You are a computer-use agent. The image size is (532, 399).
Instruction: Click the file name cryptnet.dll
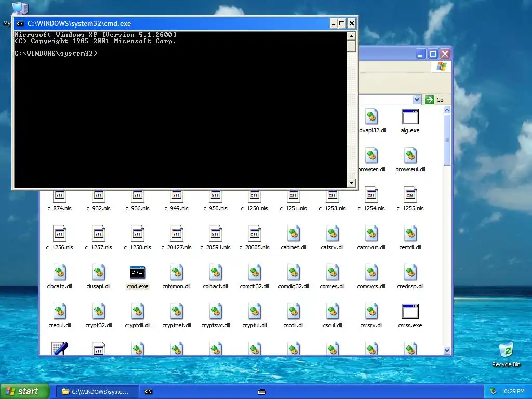point(177,325)
